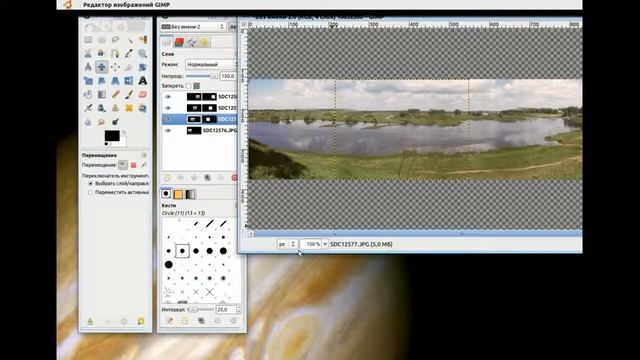Select the Zoom magnifier tool
The width and height of the screenshot is (640, 360).
click(x=142, y=53)
